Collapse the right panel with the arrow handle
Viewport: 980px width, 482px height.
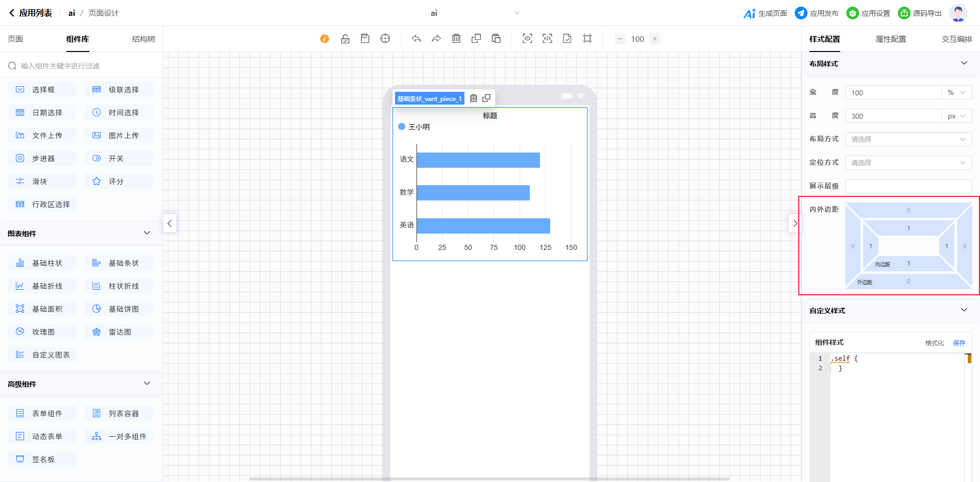click(x=795, y=223)
